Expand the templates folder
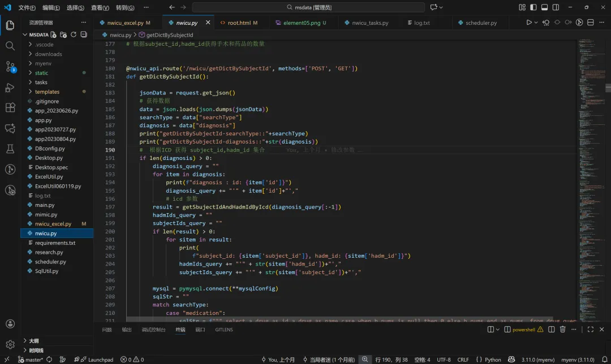611x364 pixels. 47,92
